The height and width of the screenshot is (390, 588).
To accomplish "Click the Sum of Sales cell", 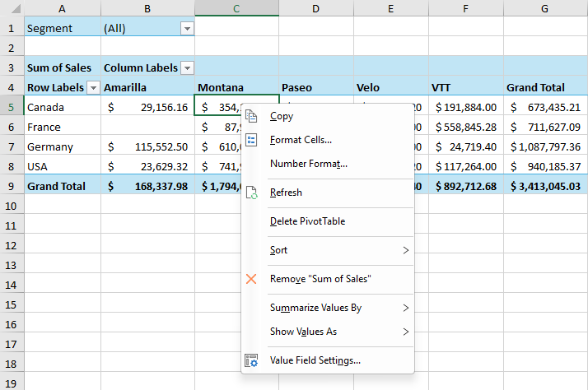I will pos(63,68).
